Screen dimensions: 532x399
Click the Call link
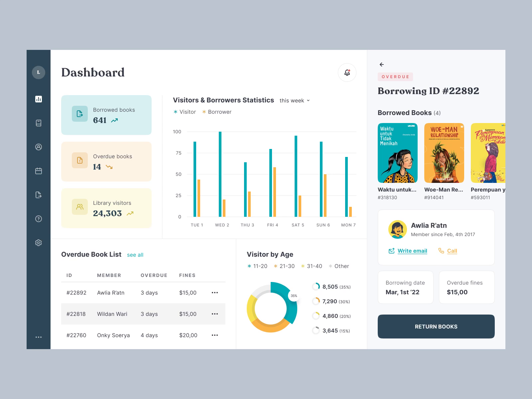click(x=452, y=251)
